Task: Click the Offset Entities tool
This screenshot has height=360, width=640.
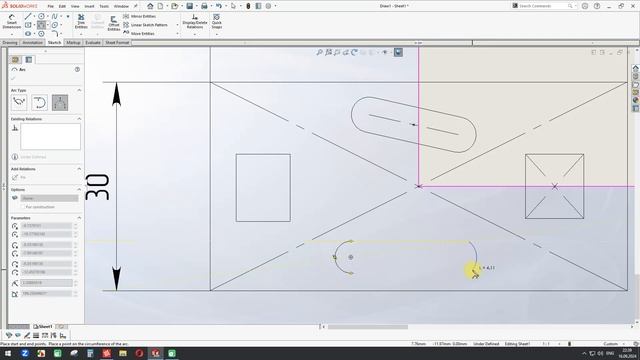Action: 114,23
